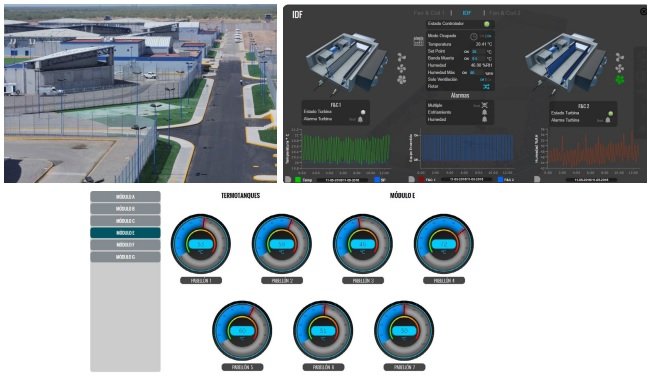Click the Modo Ocupado clock icon
This screenshot has height=392, width=653.
pos(474,36)
